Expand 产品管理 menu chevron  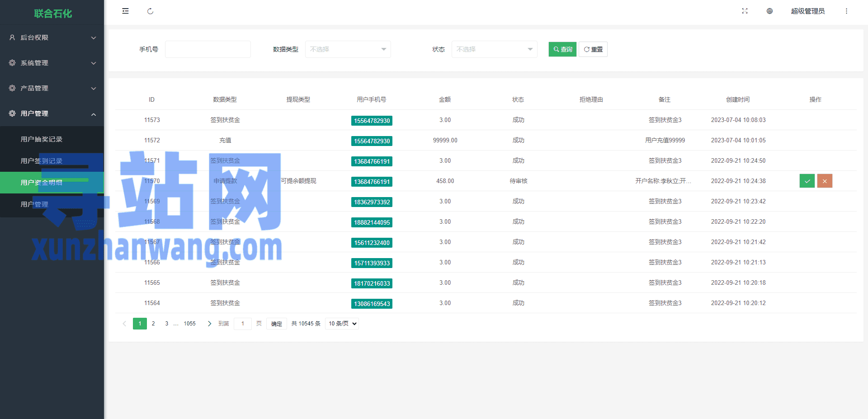pos(94,89)
